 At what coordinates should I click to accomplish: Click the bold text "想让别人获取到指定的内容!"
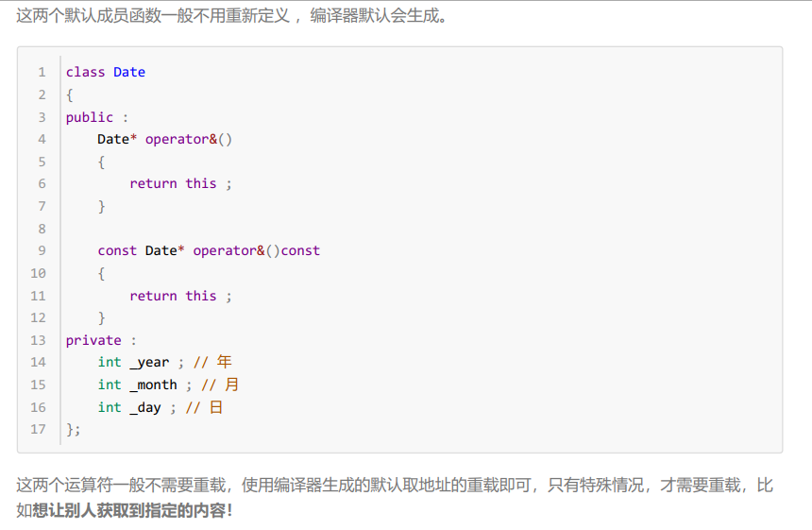tap(132, 511)
